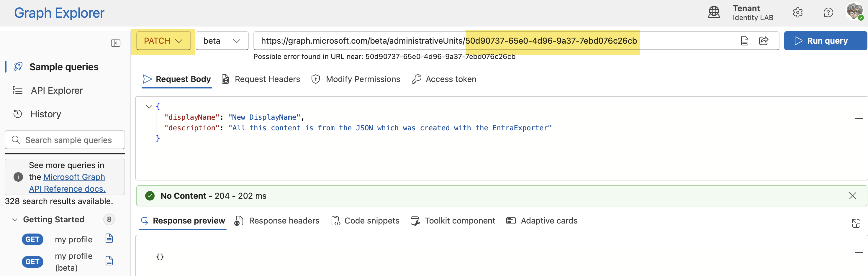The height and width of the screenshot is (276, 868).
Task: Open doc icon next to my profile
Action: coord(109,239)
